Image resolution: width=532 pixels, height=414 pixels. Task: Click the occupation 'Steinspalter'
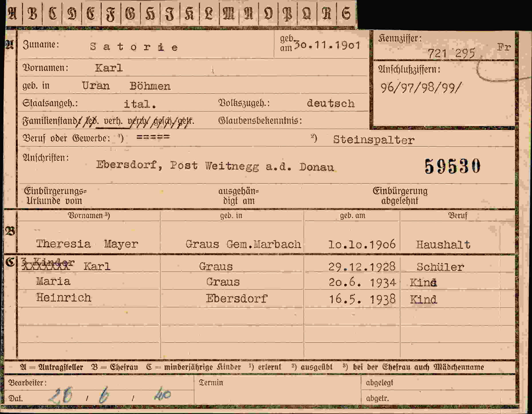374,140
